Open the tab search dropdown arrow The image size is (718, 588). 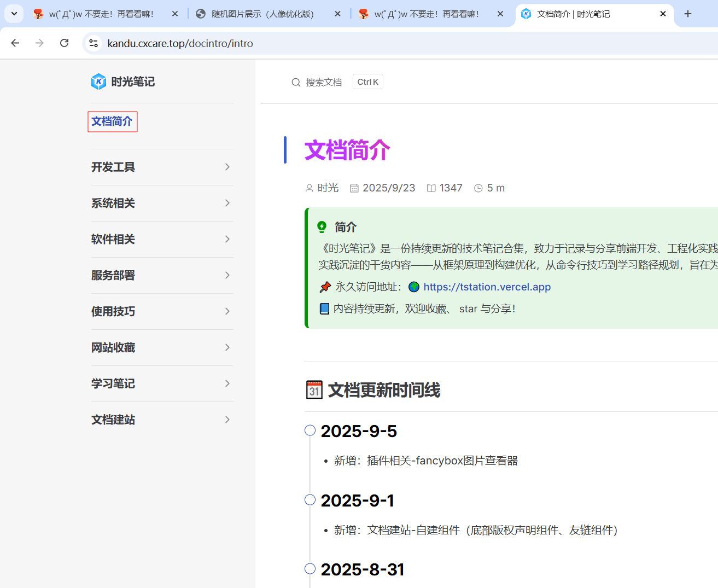(14, 14)
